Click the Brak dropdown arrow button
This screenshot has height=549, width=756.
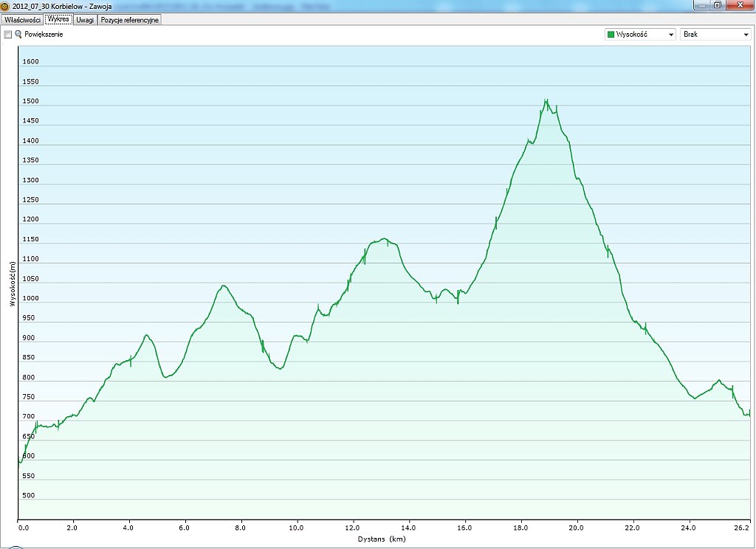(745, 35)
